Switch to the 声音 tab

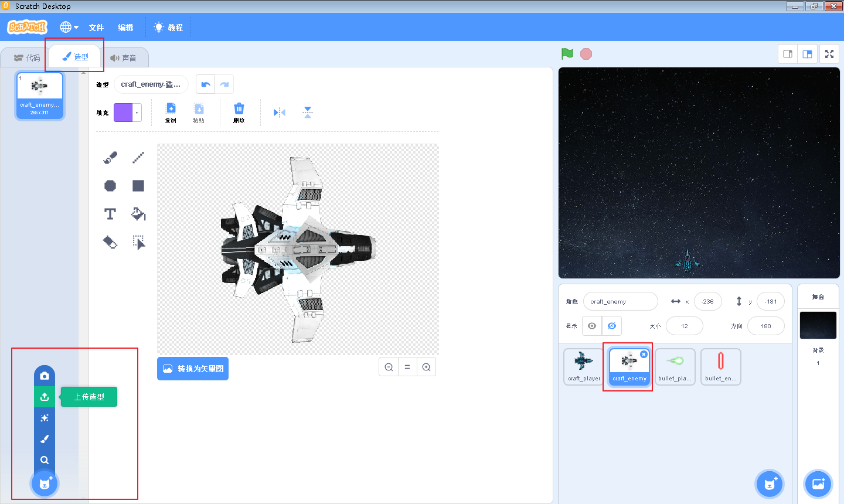click(x=124, y=58)
